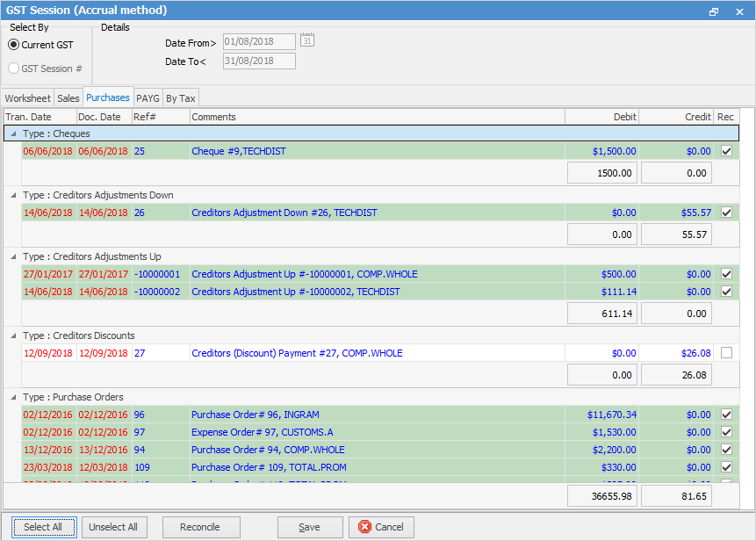Click the Save button
756x541 pixels.
(x=309, y=527)
